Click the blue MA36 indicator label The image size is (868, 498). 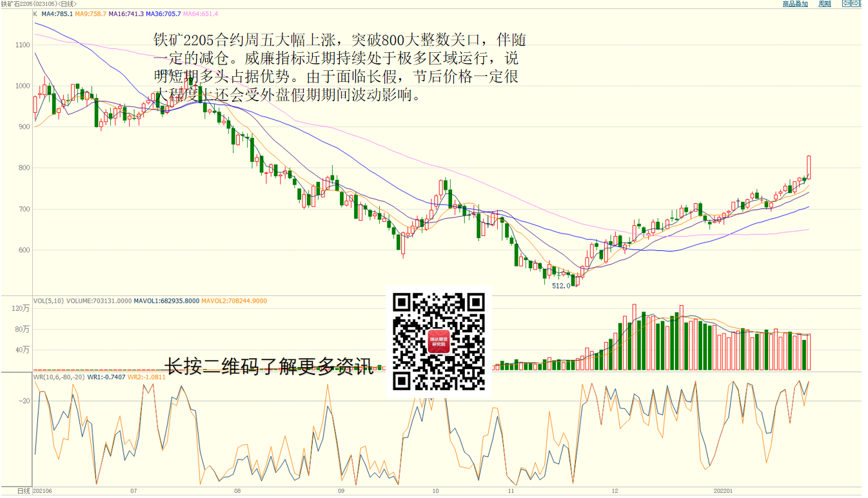pyautogui.click(x=163, y=14)
